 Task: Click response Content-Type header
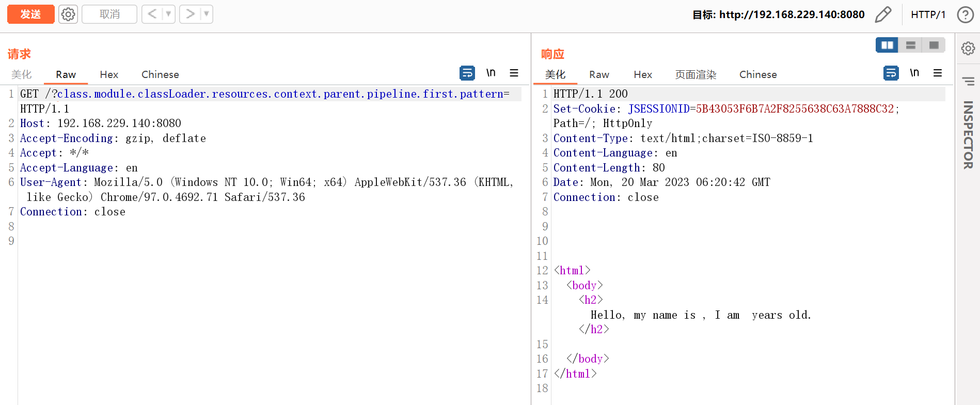pyautogui.click(x=683, y=138)
